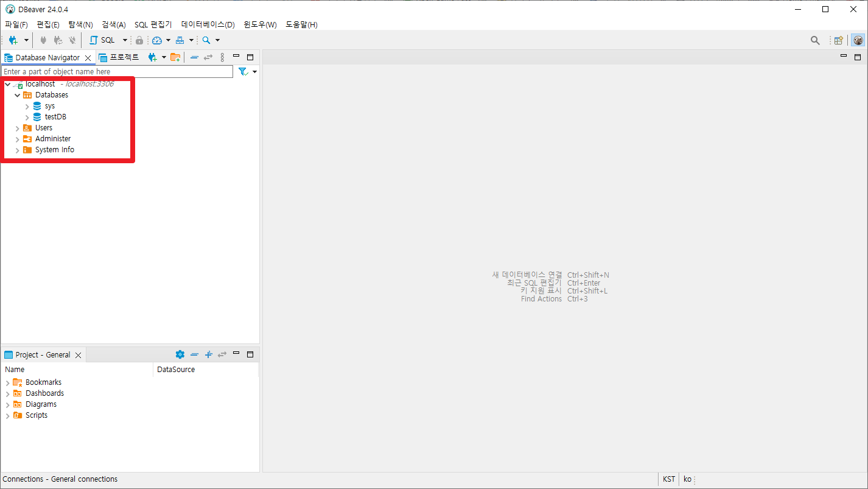Click the gray magnifier at top right
Viewport: 868px width, 489px height.
815,40
